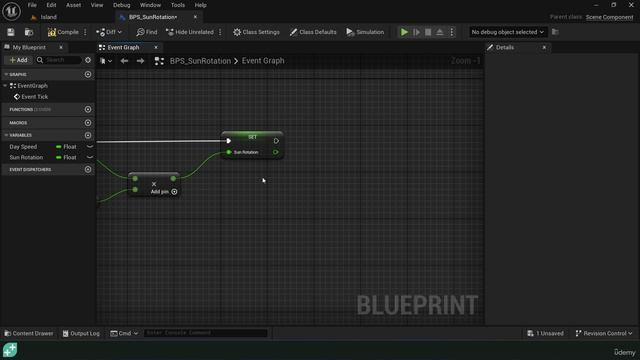Collapse the EventGraph tree item
Viewport: 640px width, 360px height.
click(5, 86)
